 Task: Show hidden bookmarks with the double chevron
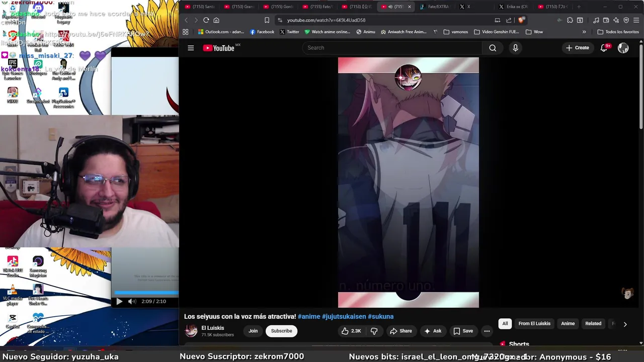(584, 32)
